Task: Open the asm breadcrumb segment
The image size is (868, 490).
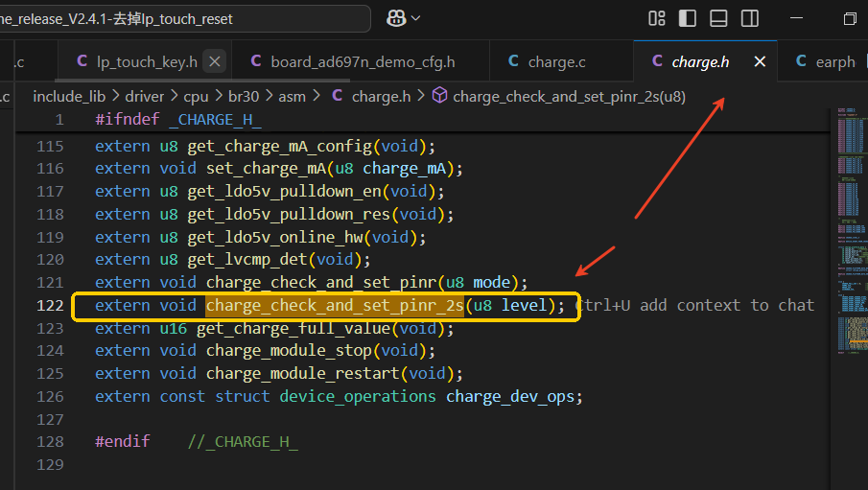Action: (x=292, y=96)
